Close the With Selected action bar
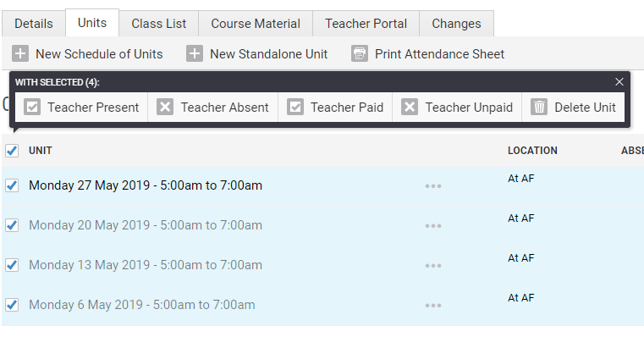Viewport: 644px width, 337px height. click(619, 82)
